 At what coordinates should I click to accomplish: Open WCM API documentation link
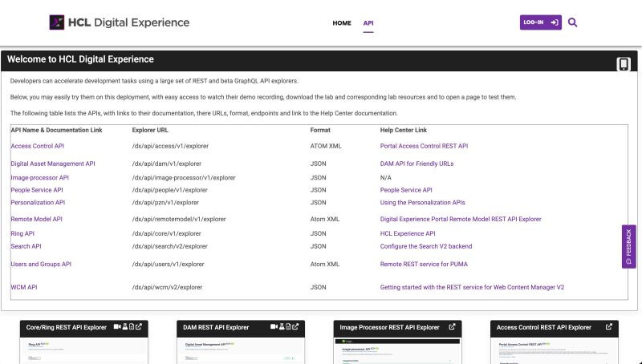click(x=24, y=287)
